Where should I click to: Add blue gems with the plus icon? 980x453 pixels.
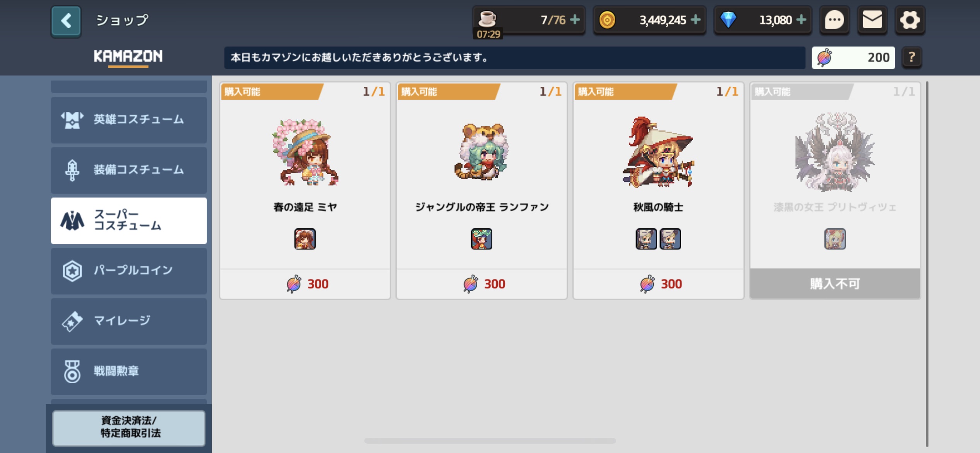[x=801, y=20]
